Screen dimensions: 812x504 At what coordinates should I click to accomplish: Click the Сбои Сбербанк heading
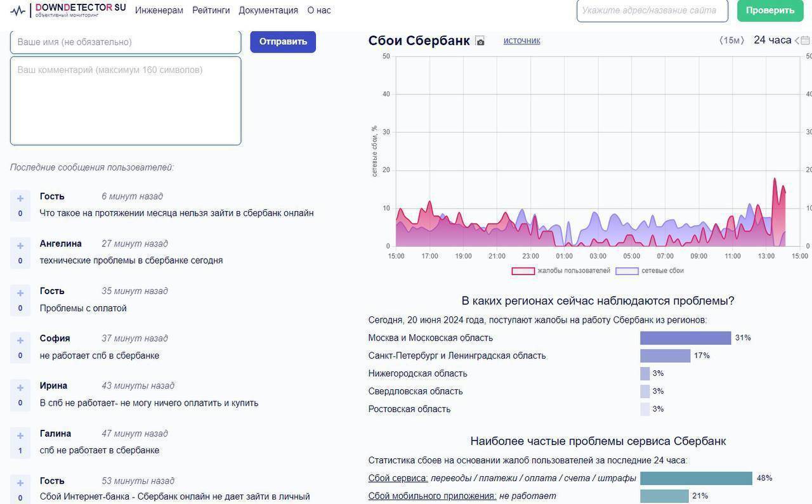pyautogui.click(x=419, y=41)
